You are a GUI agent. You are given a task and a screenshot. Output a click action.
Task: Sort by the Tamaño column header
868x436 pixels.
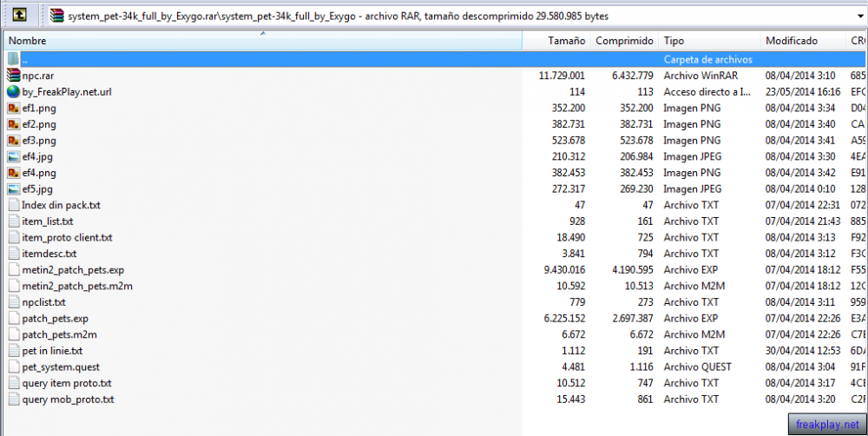[x=556, y=41]
